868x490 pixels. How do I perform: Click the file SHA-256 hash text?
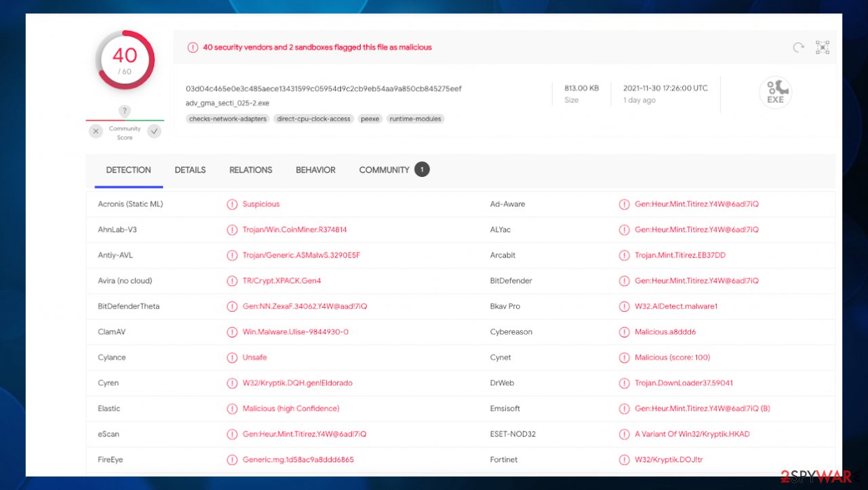point(324,89)
